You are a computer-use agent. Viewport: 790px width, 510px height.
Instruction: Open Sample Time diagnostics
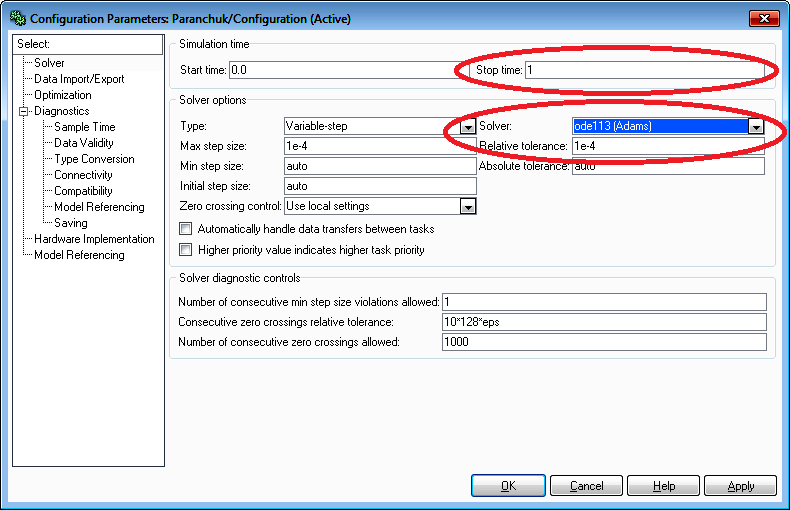pyautogui.click(x=85, y=127)
